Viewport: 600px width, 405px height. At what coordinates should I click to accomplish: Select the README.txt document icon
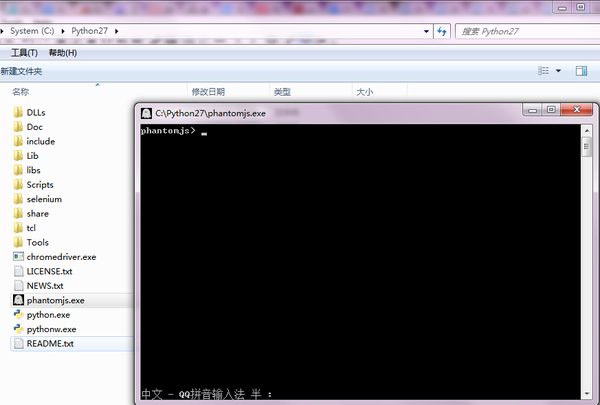[x=18, y=343]
